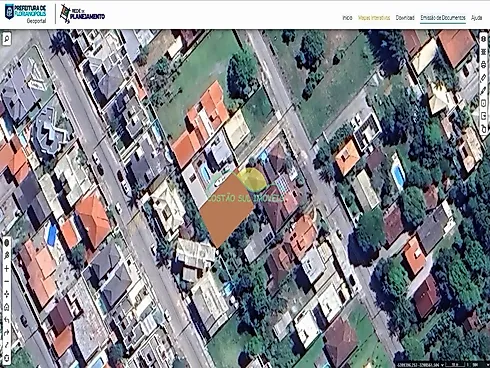Click the coordinates readout in status bar
This screenshot has height=368, width=490.
click(x=418, y=365)
